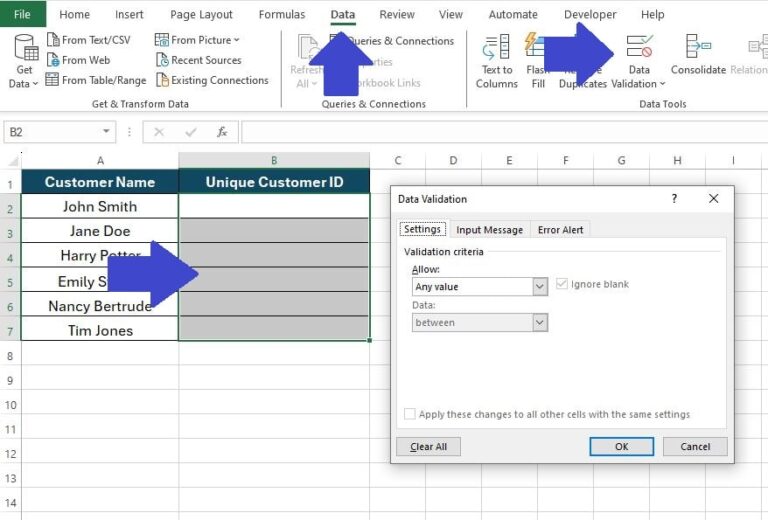
Task: Expand the Name Box dropdown arrow
Action: [x=107, y=132]
